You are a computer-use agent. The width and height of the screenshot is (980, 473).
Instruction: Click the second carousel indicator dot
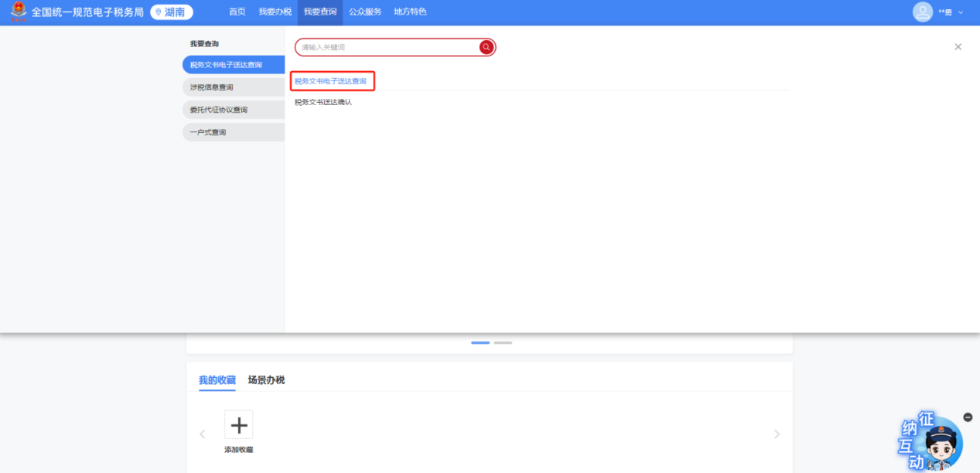coord(503,342)
